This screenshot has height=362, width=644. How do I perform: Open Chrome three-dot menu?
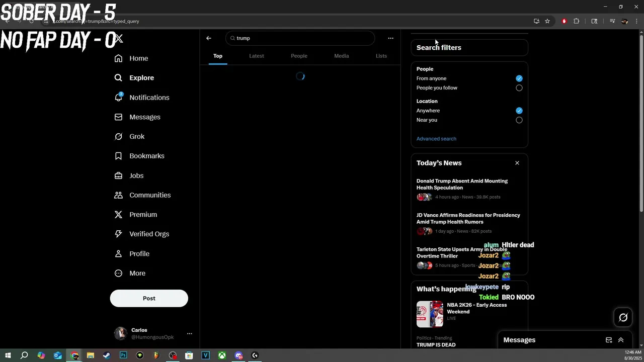637,21
